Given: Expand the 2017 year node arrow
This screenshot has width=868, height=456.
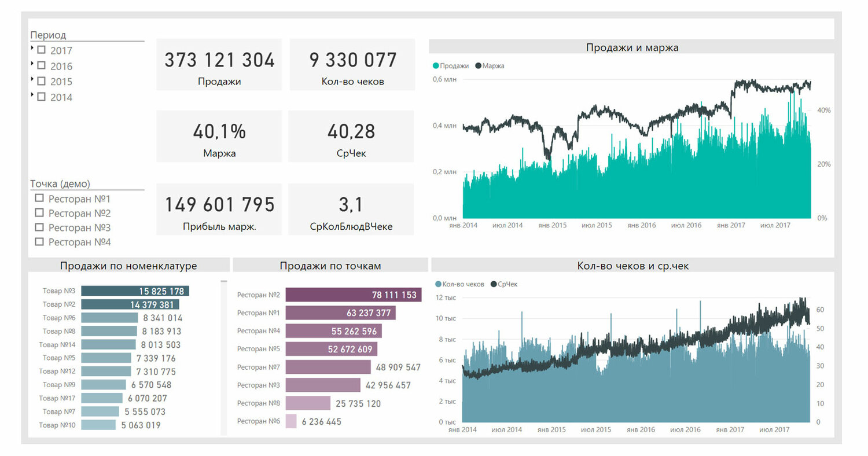Looking at the screenshot, I should click(x=32, y=48).
